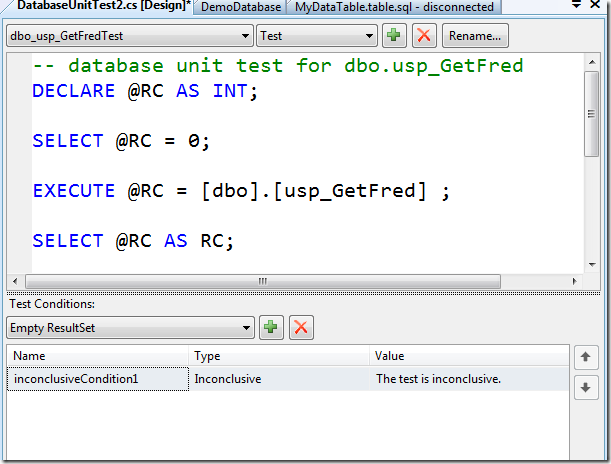Select the inconclusiveCondition1 name cell

(x=98, y=379)
